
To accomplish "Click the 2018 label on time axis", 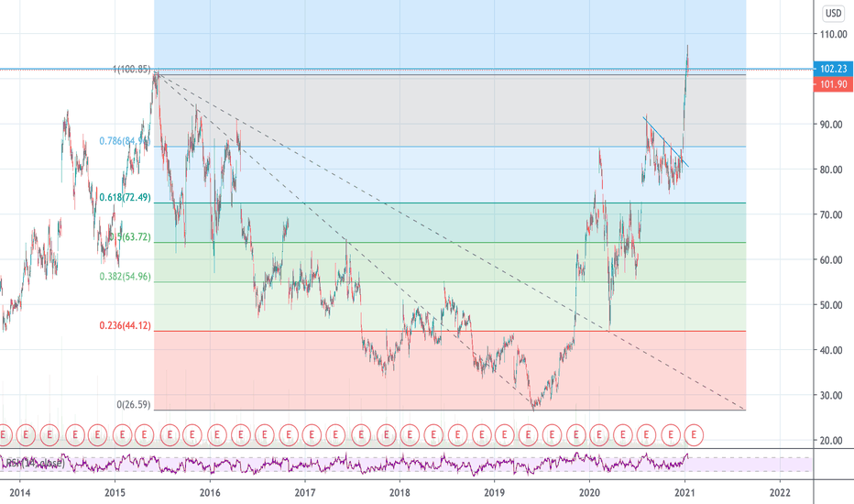I will tap(400, 493).
